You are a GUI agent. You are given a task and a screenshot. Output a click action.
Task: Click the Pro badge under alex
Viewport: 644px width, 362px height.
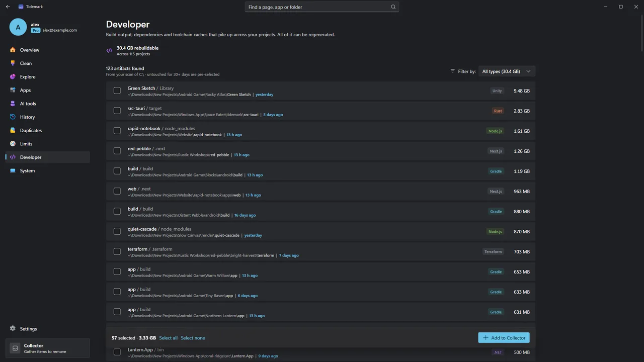[35, 30]
